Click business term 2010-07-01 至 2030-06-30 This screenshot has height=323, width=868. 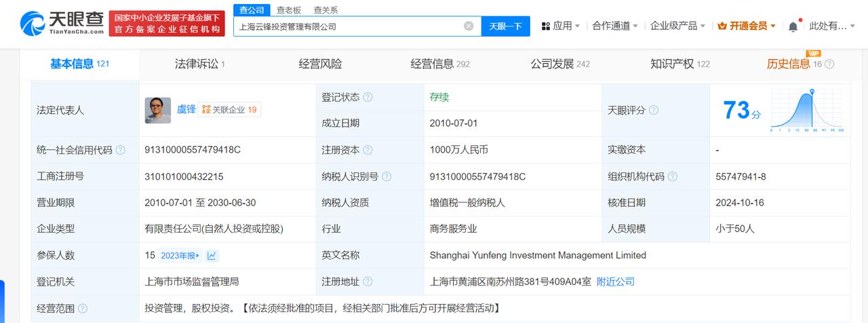pos(200,203)
